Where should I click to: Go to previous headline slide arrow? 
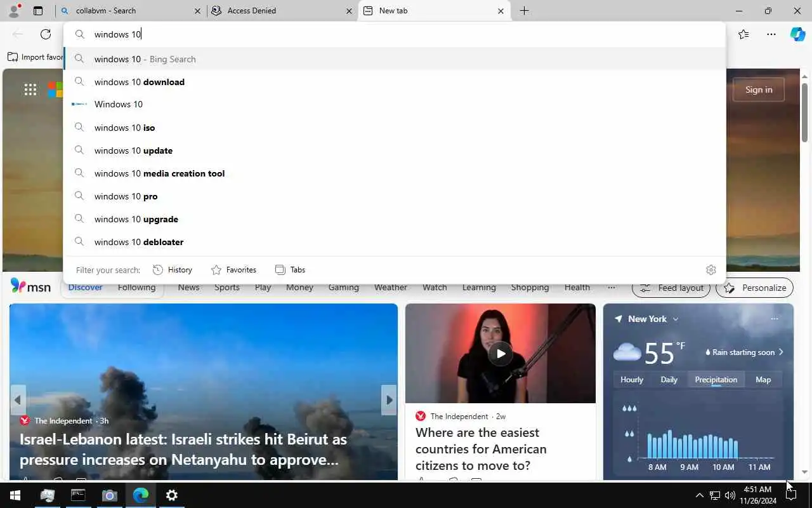coord(18,400)
